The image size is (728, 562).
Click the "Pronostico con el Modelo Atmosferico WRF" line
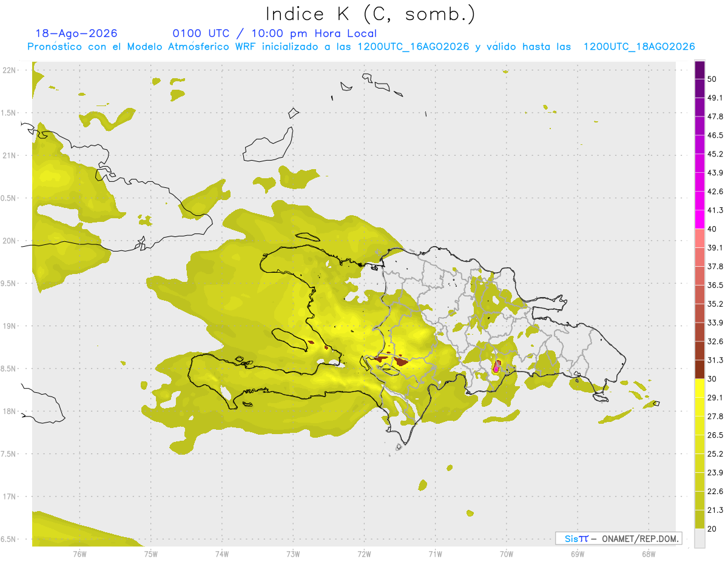coord(361,46)
